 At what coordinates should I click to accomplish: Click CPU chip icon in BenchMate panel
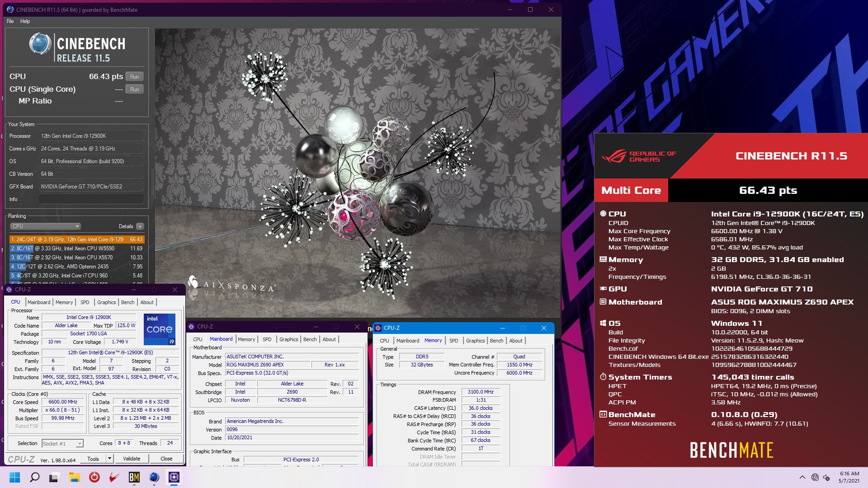point(603,214)
